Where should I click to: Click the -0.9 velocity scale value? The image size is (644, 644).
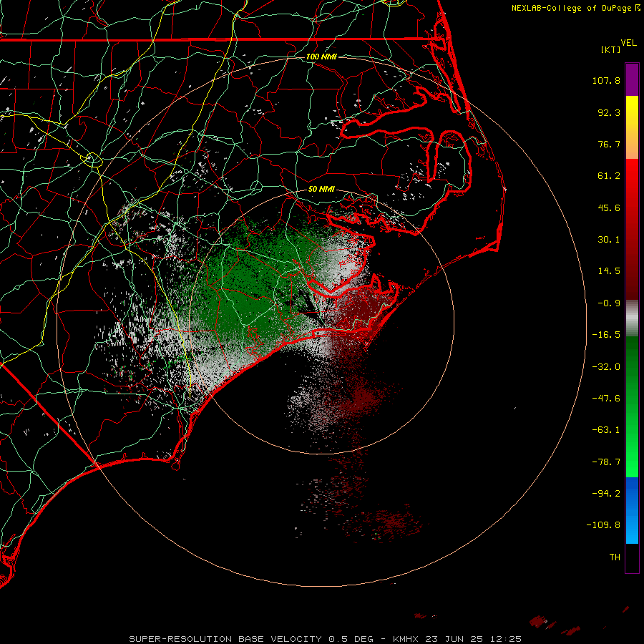coord(609,303)
